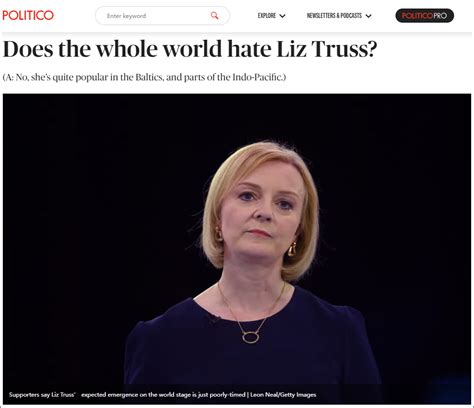Click the word "Baltics" in the subheadline

149,77
